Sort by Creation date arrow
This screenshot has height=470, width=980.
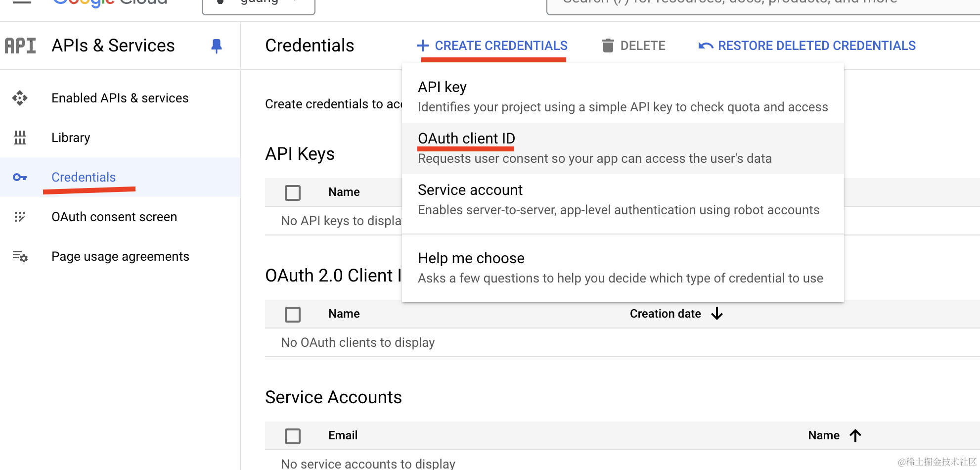click(x=717, y=314)
